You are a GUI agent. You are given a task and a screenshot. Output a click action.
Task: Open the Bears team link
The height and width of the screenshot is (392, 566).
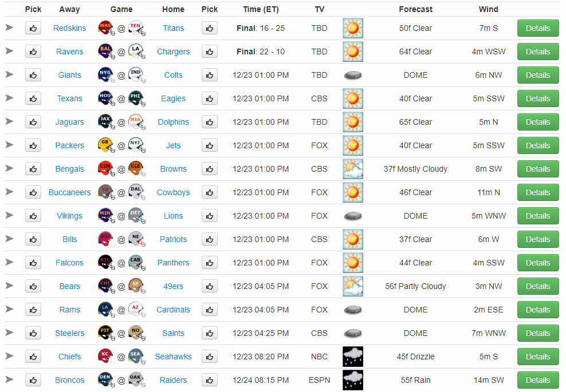click(70, 286)
